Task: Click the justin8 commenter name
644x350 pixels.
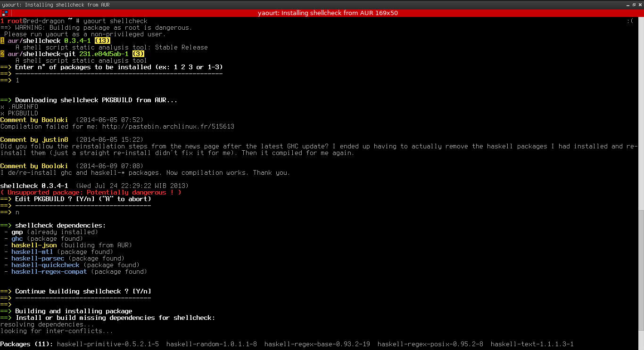Action: (x=53, y=139)
